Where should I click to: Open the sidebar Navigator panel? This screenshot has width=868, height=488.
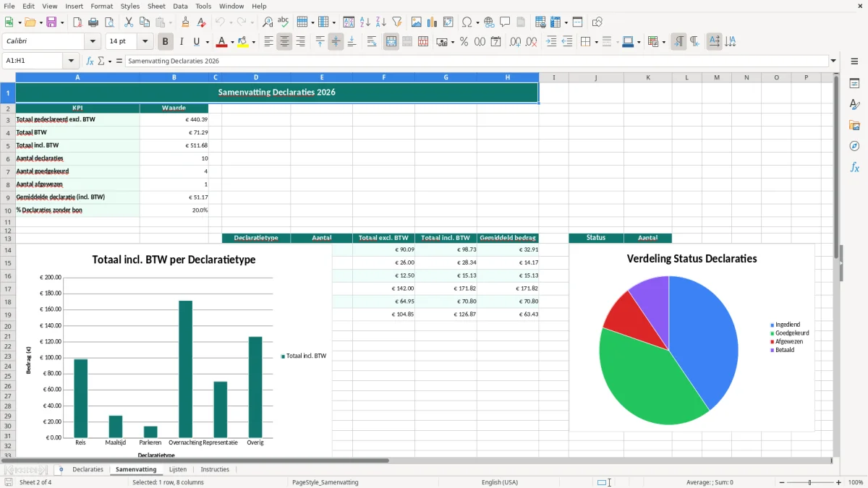[854, 147]
